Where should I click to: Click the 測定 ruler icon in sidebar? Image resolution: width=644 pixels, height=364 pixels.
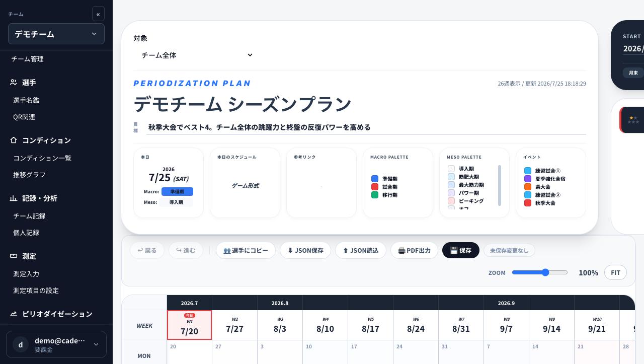pos(14,256)
